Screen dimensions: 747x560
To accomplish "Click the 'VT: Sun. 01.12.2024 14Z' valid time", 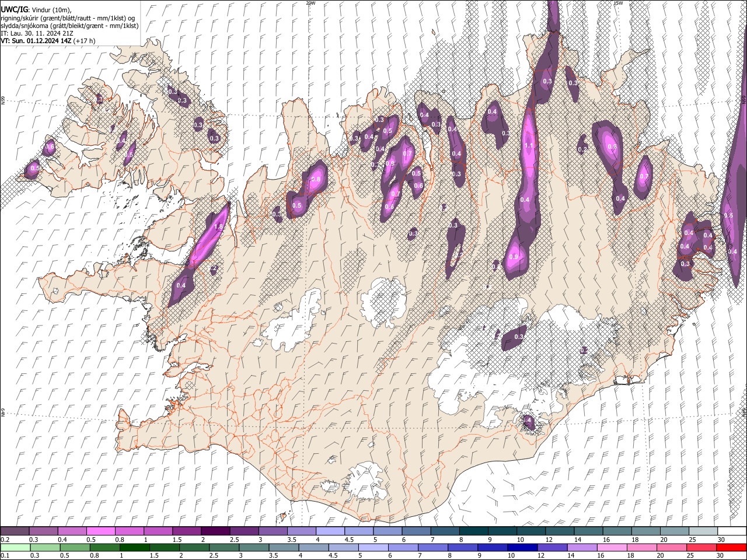I will (36, 41).
